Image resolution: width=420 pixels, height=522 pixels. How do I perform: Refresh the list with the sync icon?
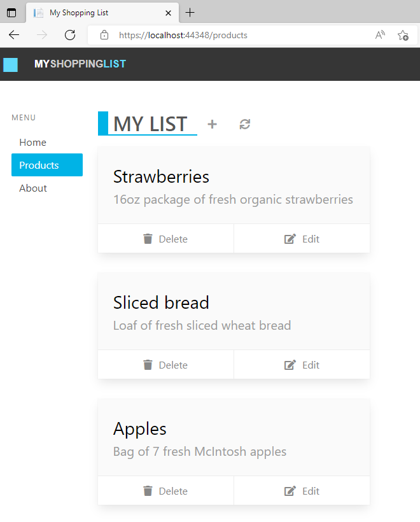point(244,125)
